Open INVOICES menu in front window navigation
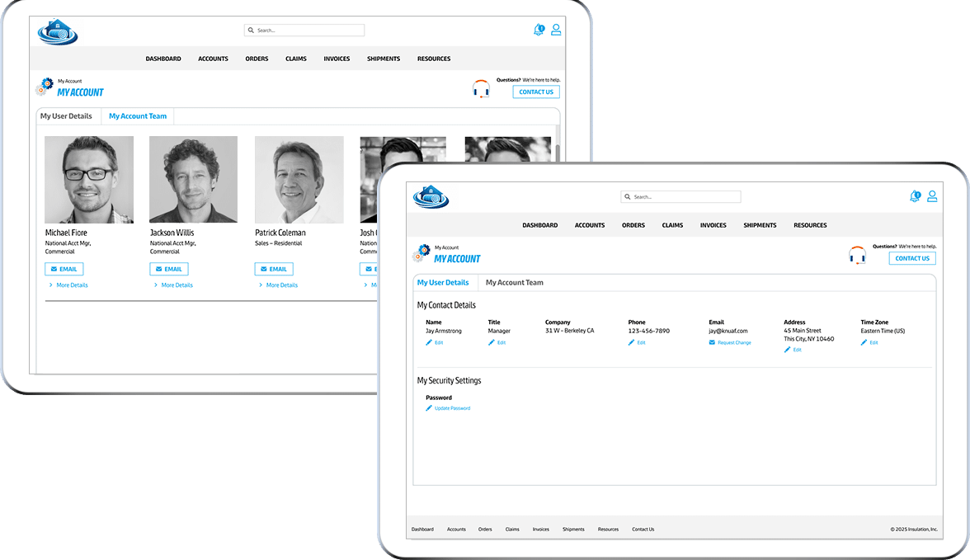This screenshot has width=970, height=560. coord(713,225)
